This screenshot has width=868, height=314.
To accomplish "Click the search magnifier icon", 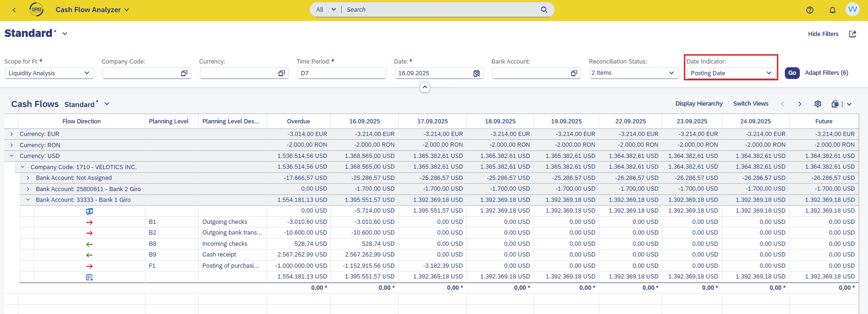I will [544, 9].
